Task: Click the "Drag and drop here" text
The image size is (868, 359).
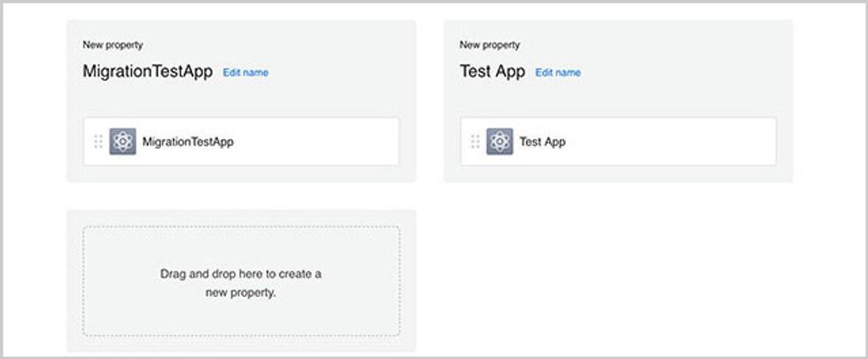Action: click(x=241, y=274)
